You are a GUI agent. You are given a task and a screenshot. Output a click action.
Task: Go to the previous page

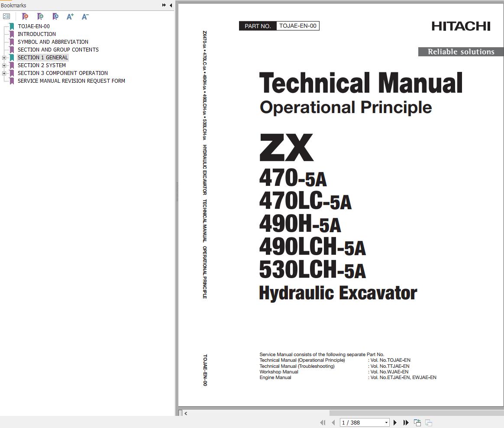click(x=333, y=422)
